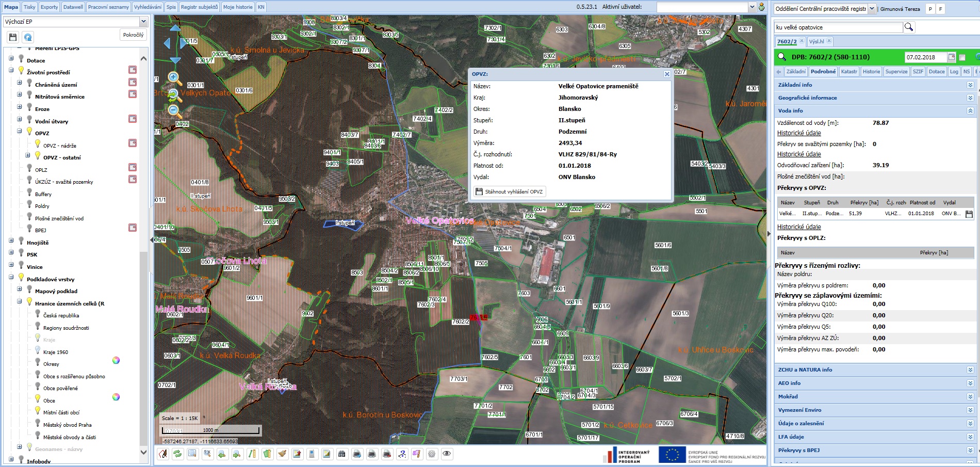This screenshot has width=980, height=467.
Task: Open first Historické údaje link under Vzdálenost od vody
Action: tap(799, 133)
